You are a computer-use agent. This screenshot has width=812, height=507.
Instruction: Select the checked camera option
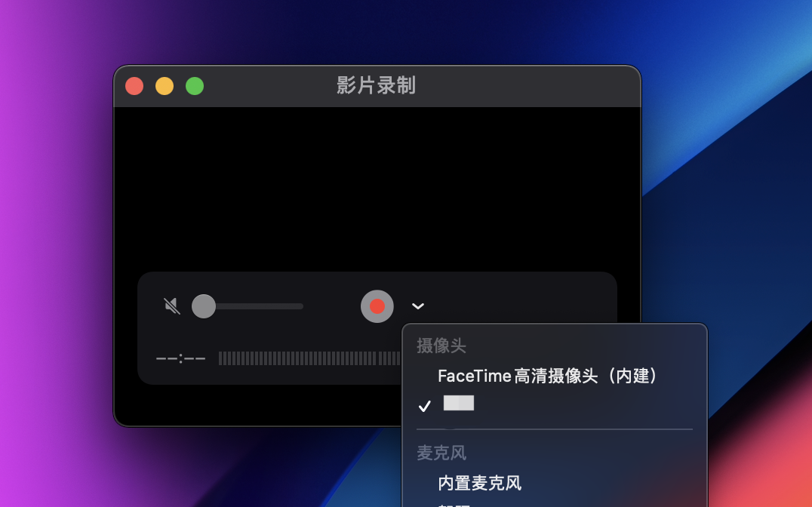(x=555, y=404)
